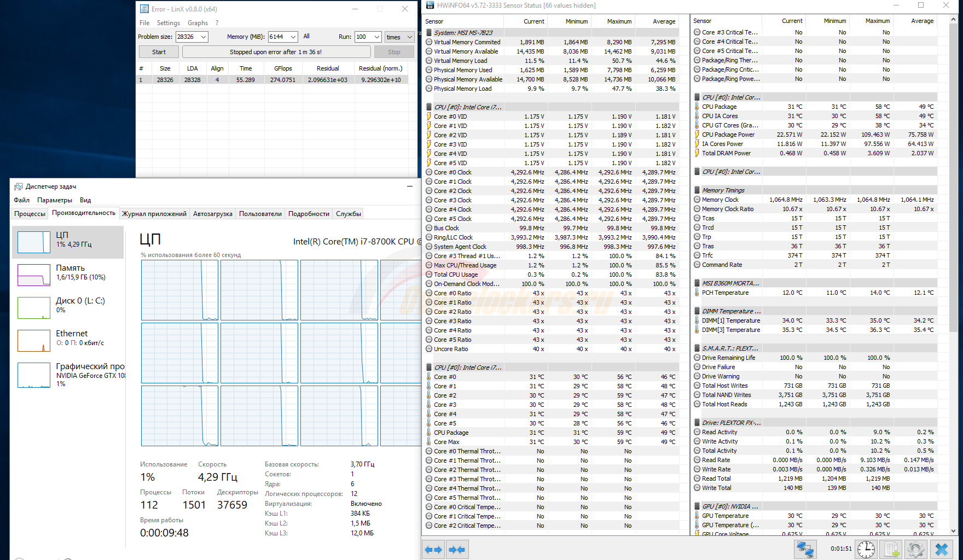Image resolution: width=963 pixels, height=560 pixels.
Task: Select the Ethernet graph thumbnail in sidebar
Action: pyautogui.click(x=34, y=340)
